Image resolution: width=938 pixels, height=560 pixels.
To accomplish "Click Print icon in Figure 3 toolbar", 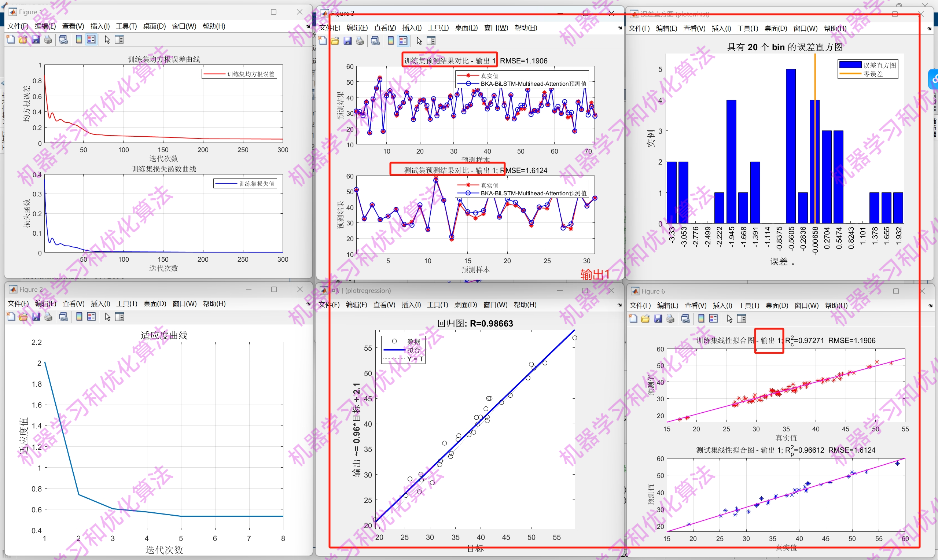I will [360, 41].
